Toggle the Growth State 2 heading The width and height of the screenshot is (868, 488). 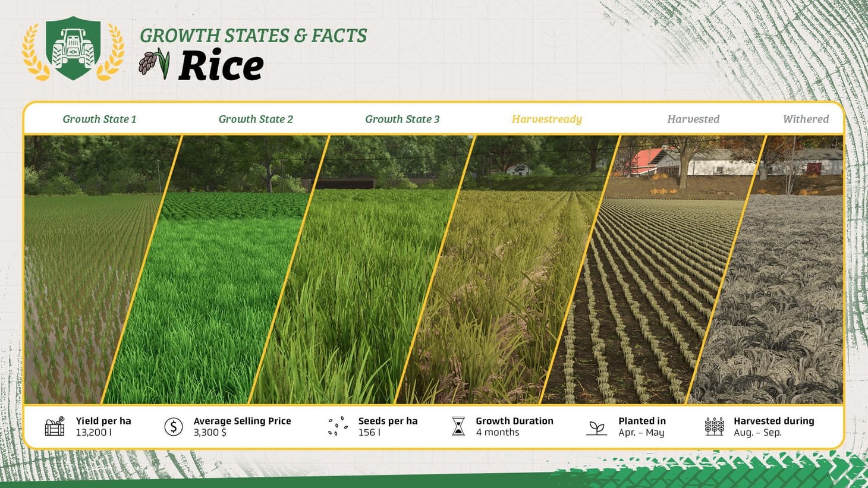click(x=256, y=119)
